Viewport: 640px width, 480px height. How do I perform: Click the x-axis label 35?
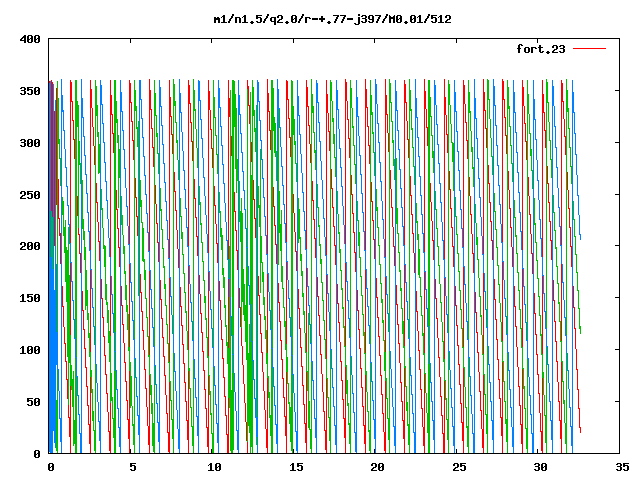(x=622, y=467)
